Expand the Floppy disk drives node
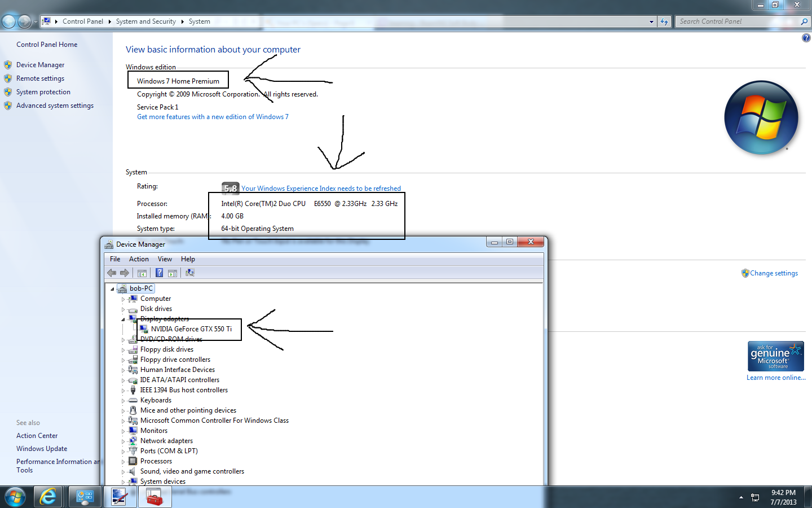 point(123,350)
